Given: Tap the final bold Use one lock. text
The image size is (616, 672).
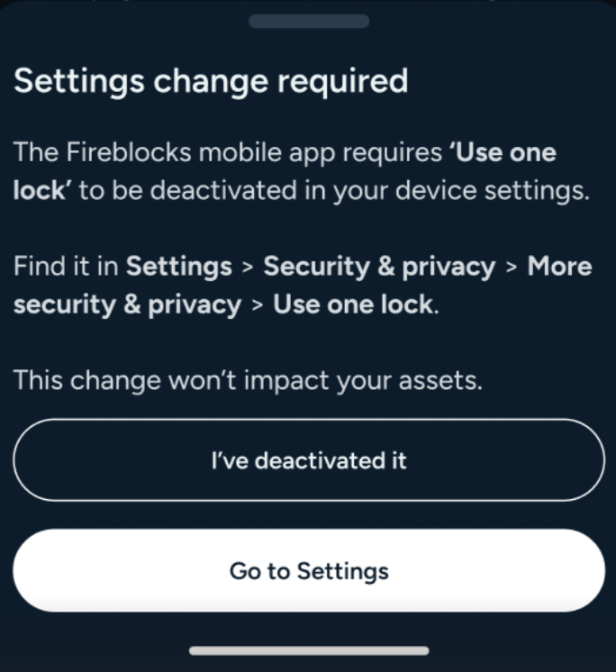Looking at the screenshot, I should 356,304.
